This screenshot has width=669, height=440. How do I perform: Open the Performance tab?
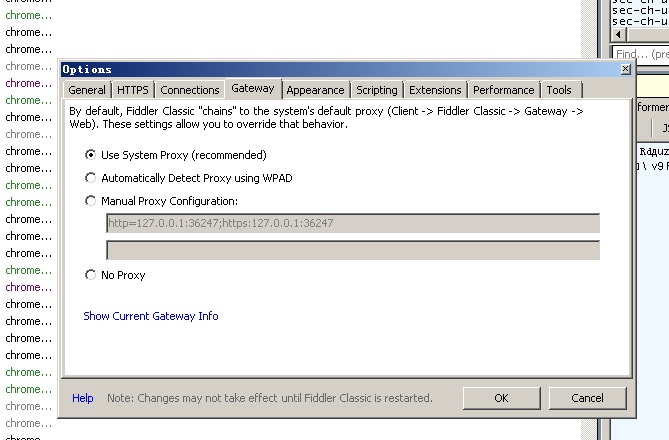pyautogui.click(x=503, y=90)
